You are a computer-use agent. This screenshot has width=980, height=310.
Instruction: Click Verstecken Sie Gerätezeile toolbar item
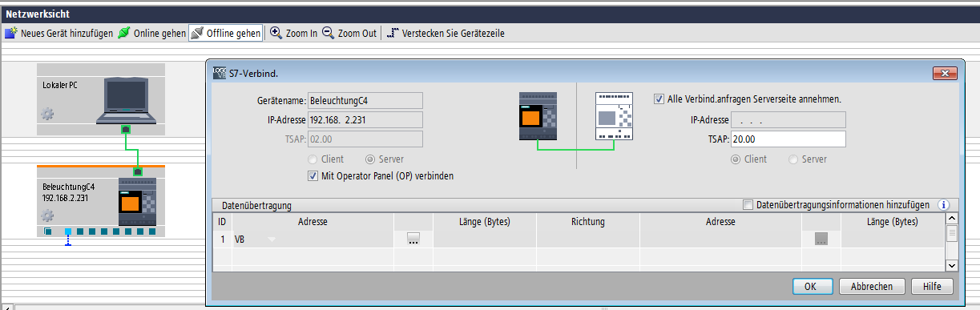pos(445,34)
